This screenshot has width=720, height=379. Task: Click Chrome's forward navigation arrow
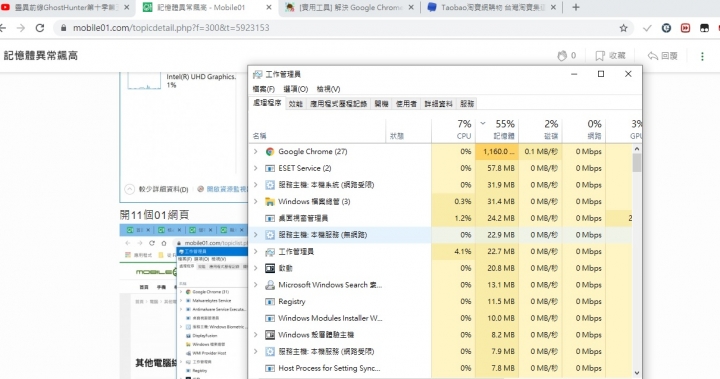21,28
